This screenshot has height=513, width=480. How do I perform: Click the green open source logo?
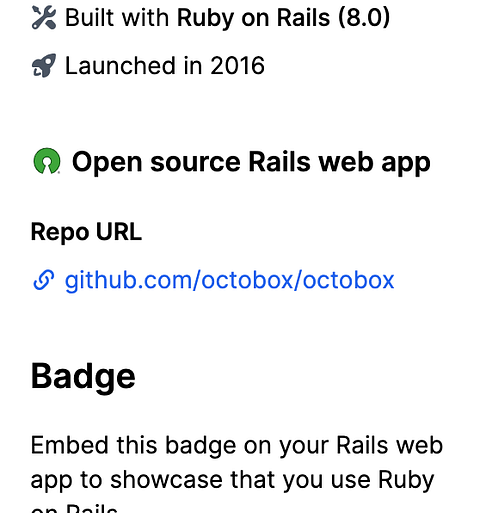(47, 161)
